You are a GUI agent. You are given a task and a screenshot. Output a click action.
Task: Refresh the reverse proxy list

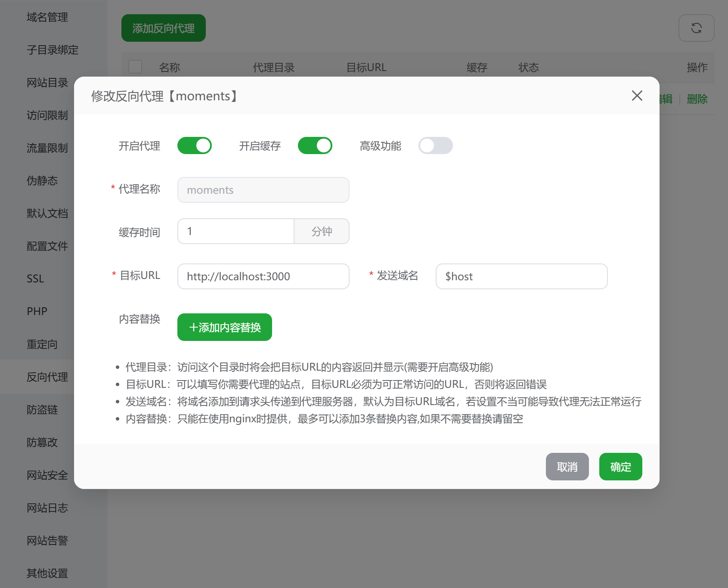(696, 28)
